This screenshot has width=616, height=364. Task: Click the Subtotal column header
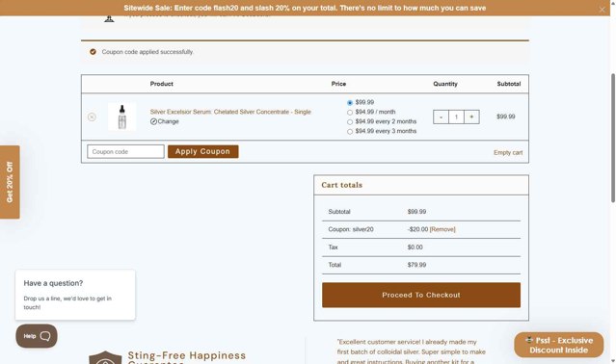(509, 84)
